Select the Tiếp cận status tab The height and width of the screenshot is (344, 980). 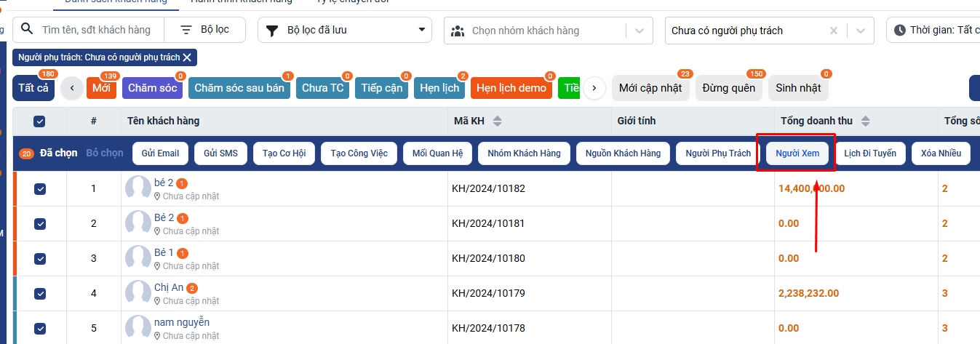(x=382, y=88)
